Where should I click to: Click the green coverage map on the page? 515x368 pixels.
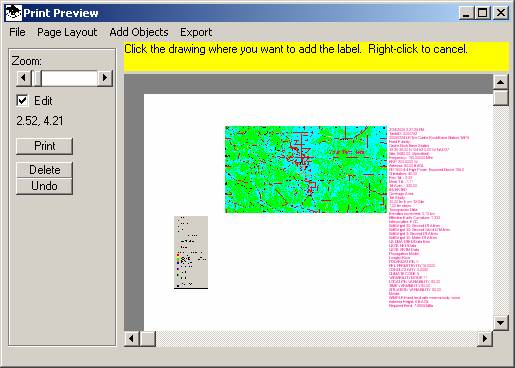306,169
